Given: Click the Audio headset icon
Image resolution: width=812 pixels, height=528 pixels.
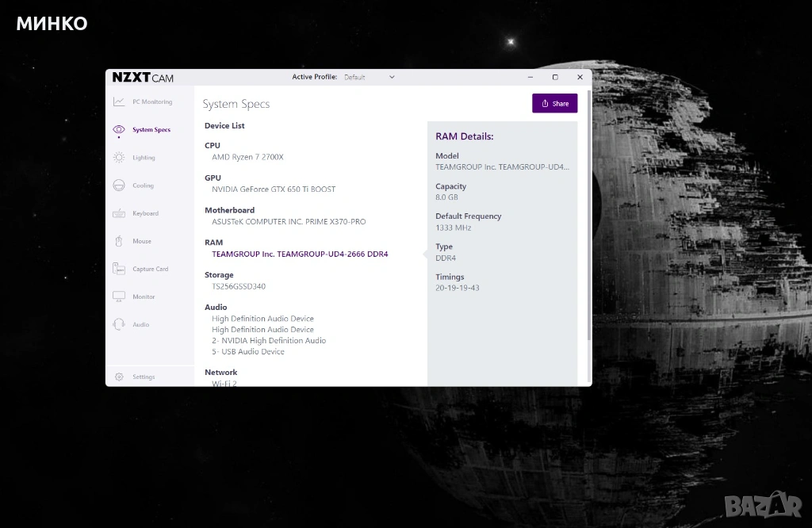Looking at the screenshot, I should [119, 324].
